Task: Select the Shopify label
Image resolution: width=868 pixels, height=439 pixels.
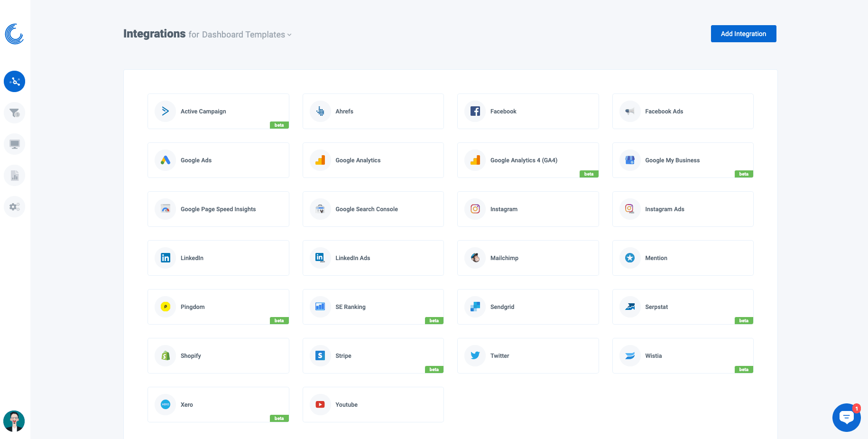Action: click(191, 356)
